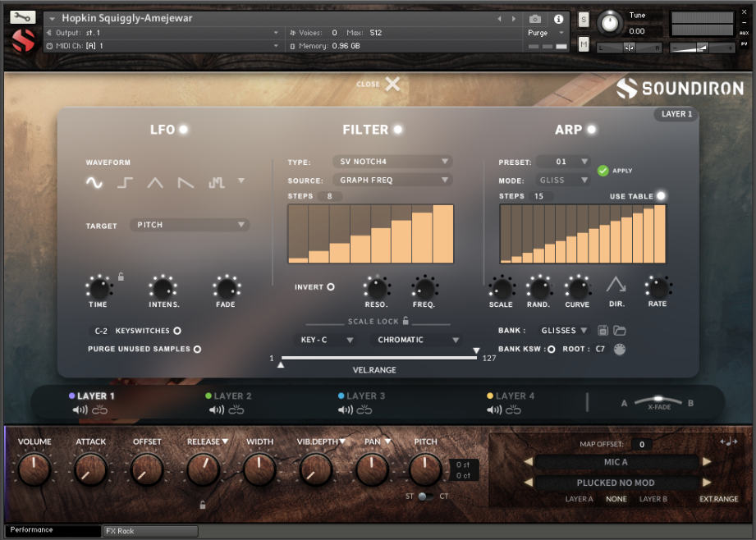Toggle Purge Unused Samples
The height and width of the screenshot is (540, 756).
pyautogui.click(x=197, y=349)
